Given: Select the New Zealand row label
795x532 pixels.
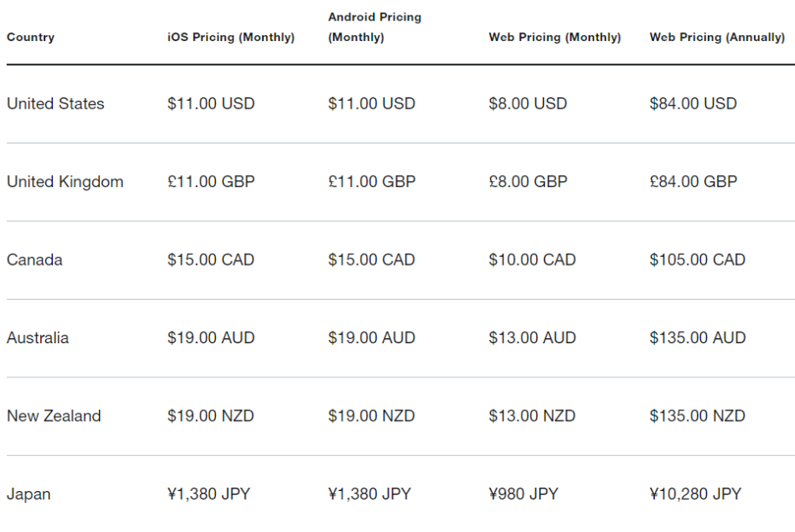Looking at the screenshot, I should (x=54, y=416).
